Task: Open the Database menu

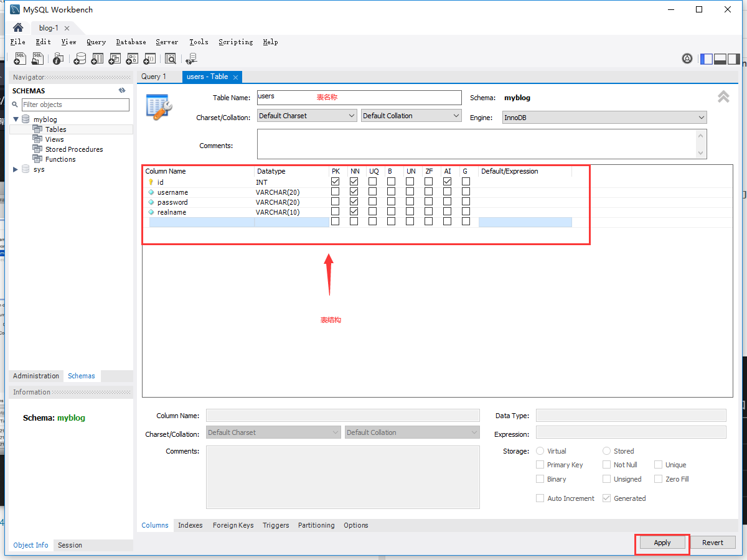Action: click(x=131, y=42)
